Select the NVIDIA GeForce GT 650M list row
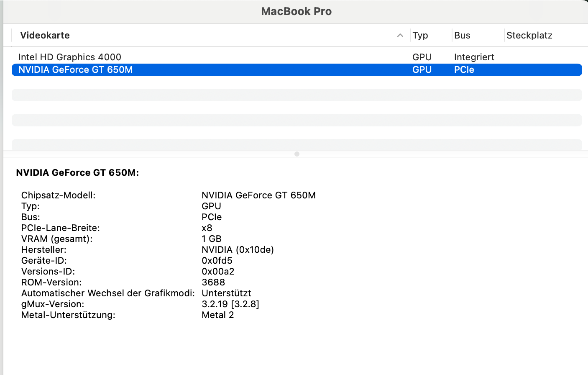 (297, 69)
